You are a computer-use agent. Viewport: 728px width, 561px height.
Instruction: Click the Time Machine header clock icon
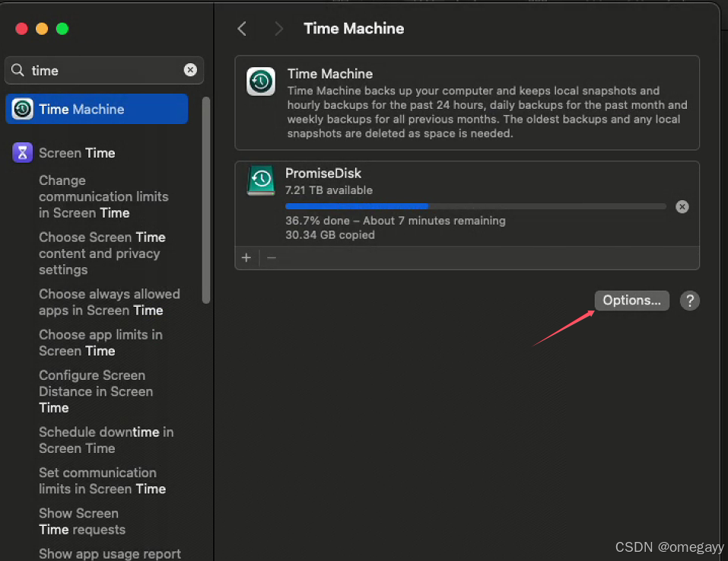click(x=261, y=81)
